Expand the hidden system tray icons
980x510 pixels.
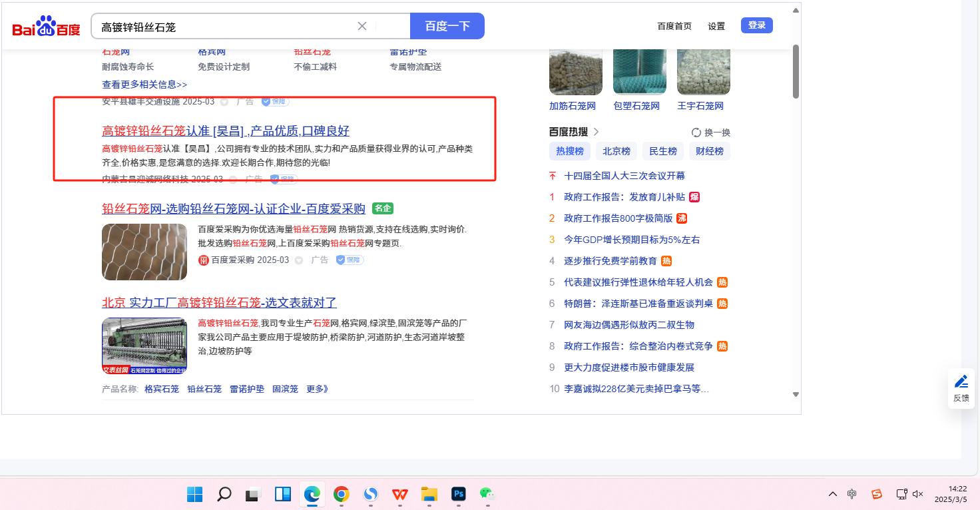coord(833,494)
